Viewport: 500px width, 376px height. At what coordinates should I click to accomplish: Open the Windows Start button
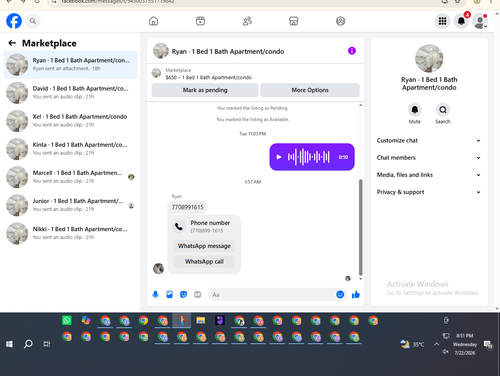9,344
